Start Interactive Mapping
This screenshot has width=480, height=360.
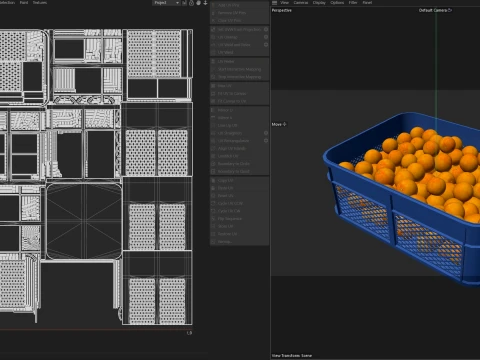coord(239,69)
